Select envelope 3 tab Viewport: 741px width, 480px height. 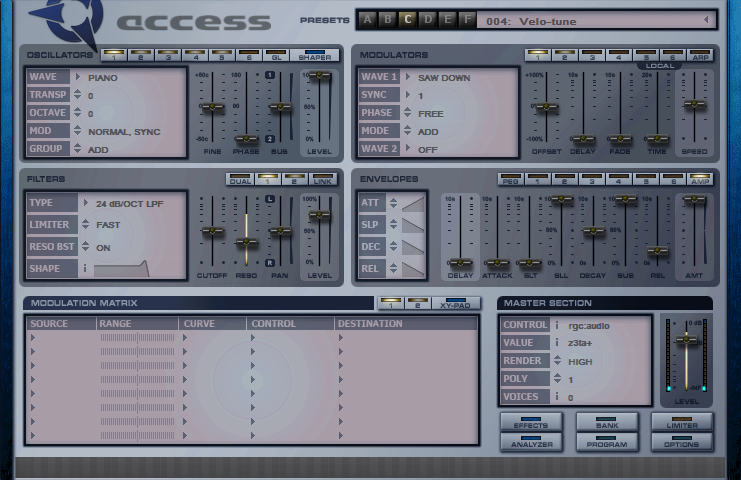click(592, 180)
